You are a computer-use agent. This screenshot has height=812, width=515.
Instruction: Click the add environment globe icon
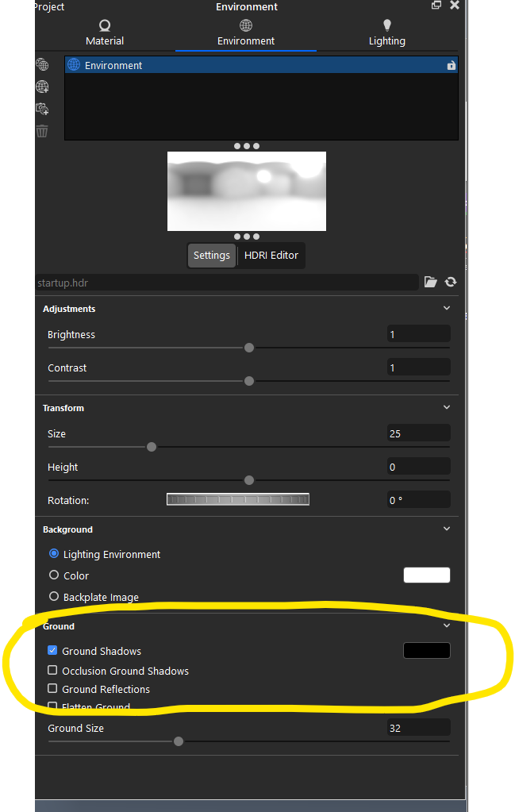[42, 64]
